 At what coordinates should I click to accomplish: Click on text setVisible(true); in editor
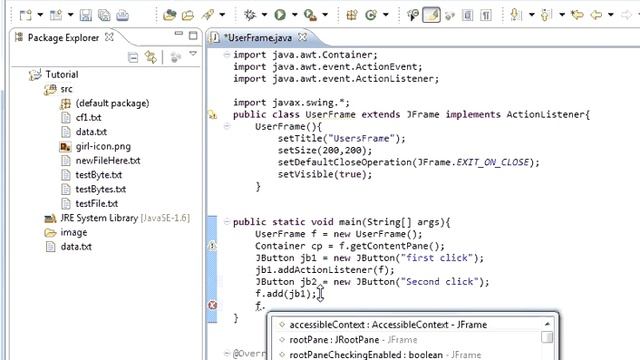point(325,174)
